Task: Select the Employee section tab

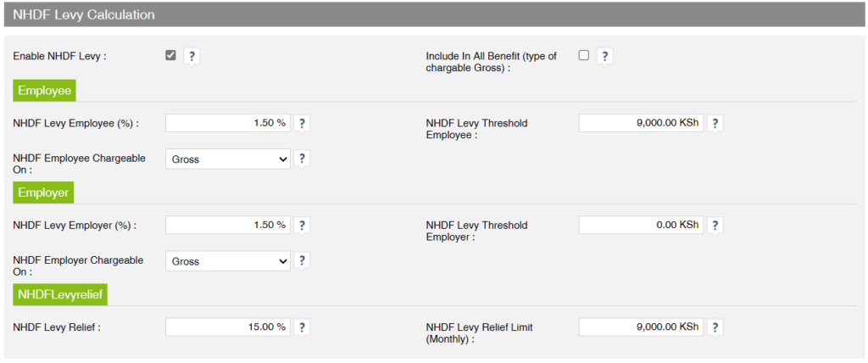Action: tap(45, 90)
